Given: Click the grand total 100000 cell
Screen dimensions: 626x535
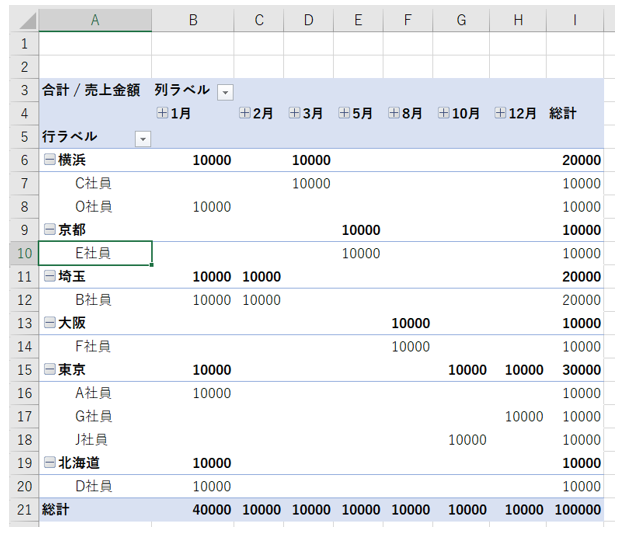Looking at the screenshot, I should coord(580,509).
